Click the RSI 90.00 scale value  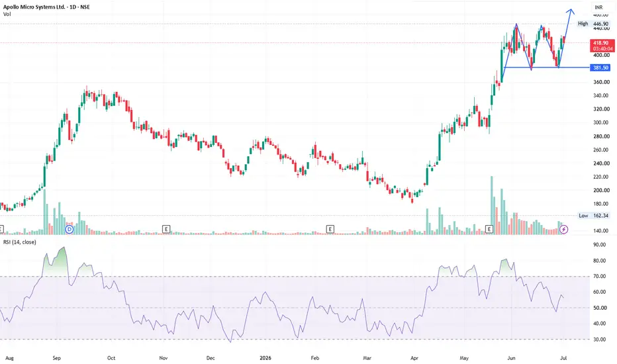599,245
